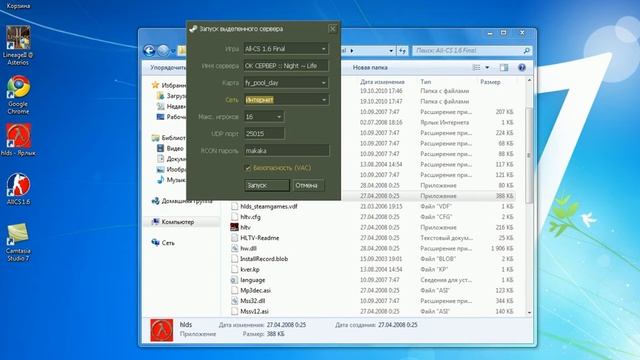Click the Видео library icon

[x=161, y=148]
